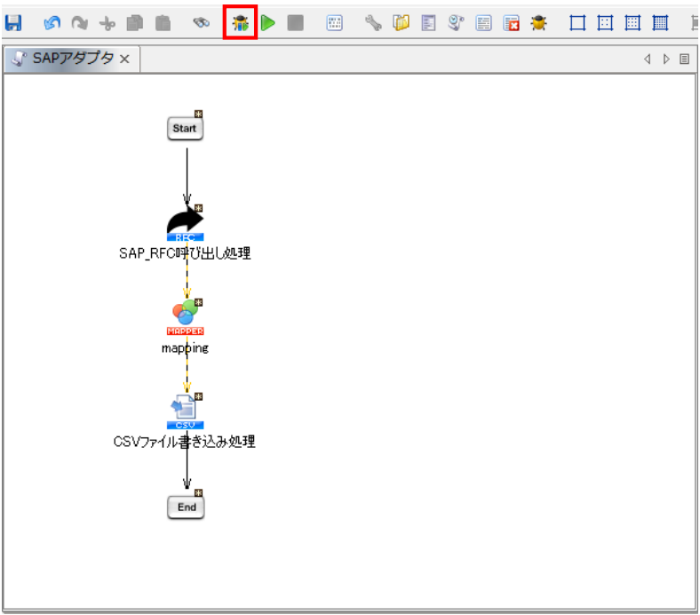The image size is (700, 615).
Task: Close the SAPアダプタ tab
Action: (x=125, y=60)
